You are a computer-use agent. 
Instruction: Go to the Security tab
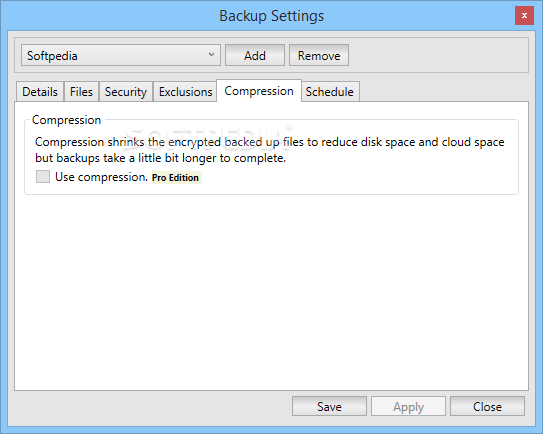[126, 92]
